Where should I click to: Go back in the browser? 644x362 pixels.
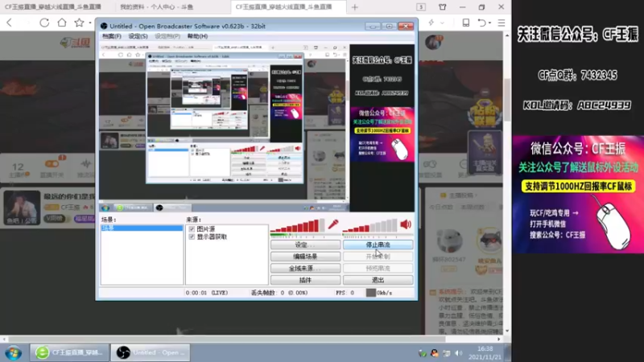[x=10, y=23]
